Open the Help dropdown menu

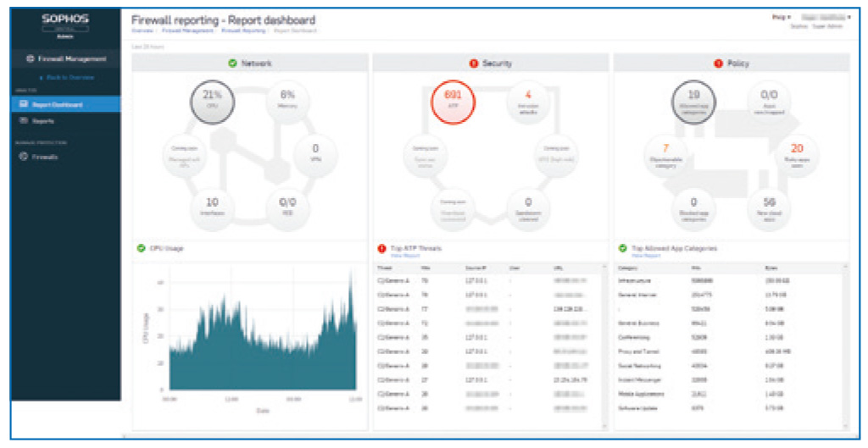click(x=781, y=17)
